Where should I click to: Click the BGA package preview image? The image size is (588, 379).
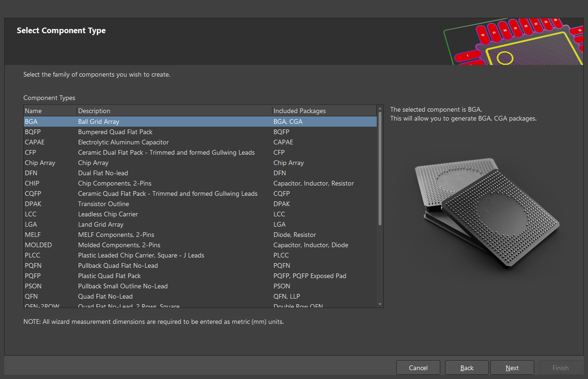point(486,214)
